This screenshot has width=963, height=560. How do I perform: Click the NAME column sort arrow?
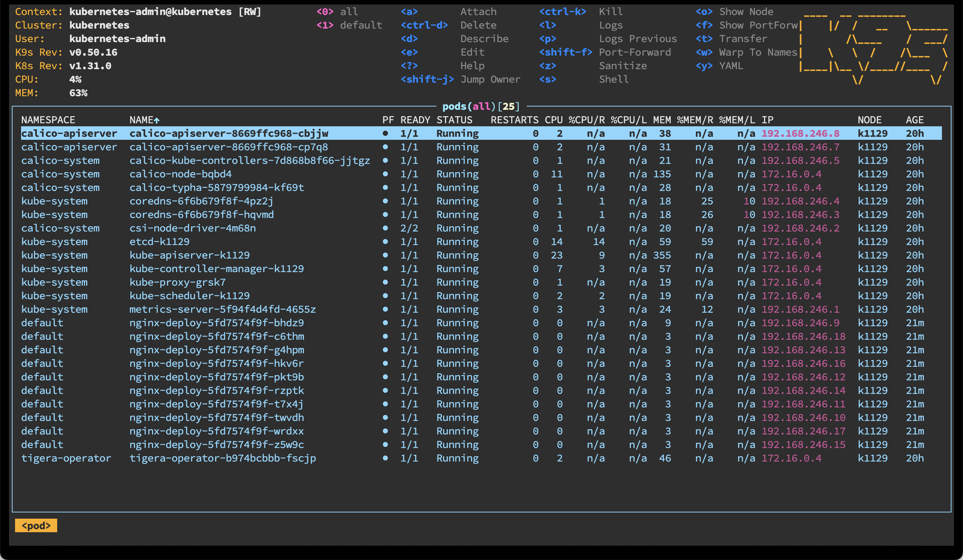pos(157,120)
